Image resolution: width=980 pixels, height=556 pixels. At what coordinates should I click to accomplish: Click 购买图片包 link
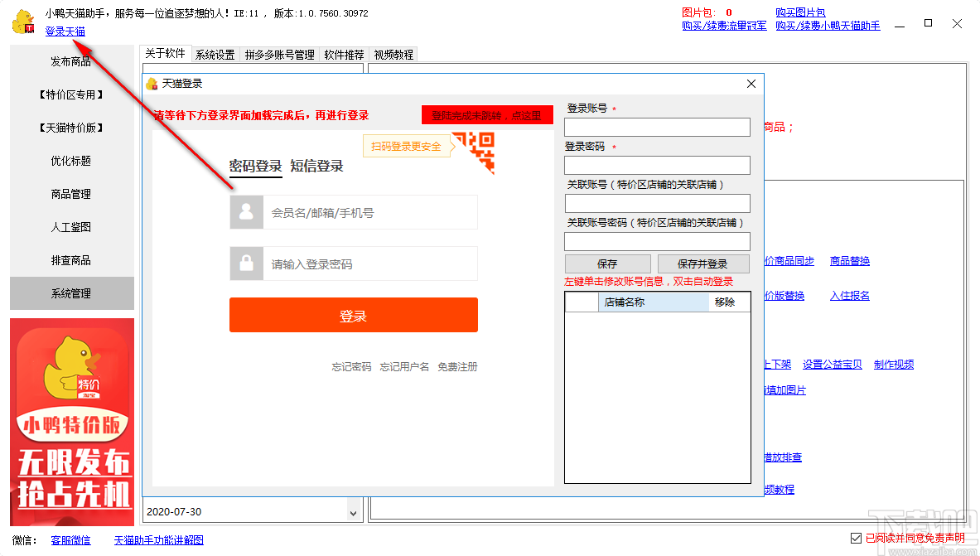coord(800,12)
